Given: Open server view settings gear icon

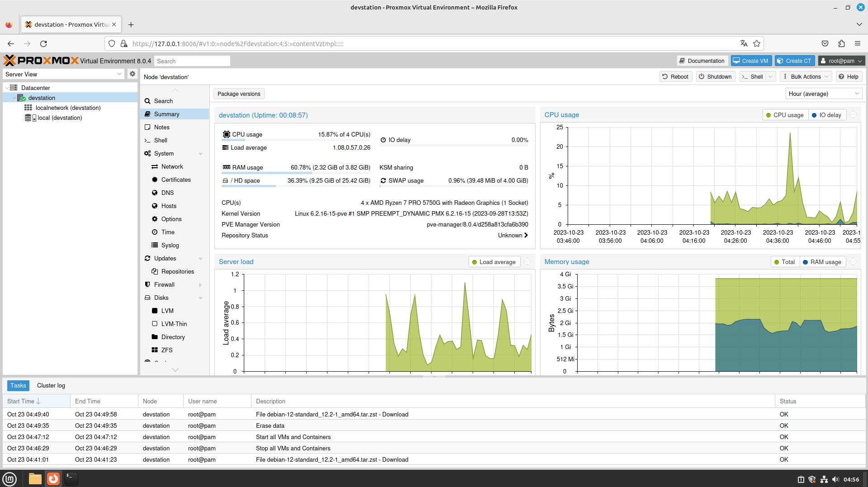Looking at the screenshot, I should (132, 74).
